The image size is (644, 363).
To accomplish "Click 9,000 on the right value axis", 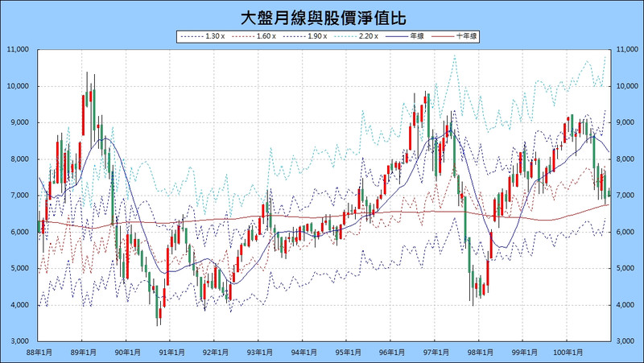I will pos(626,122).
